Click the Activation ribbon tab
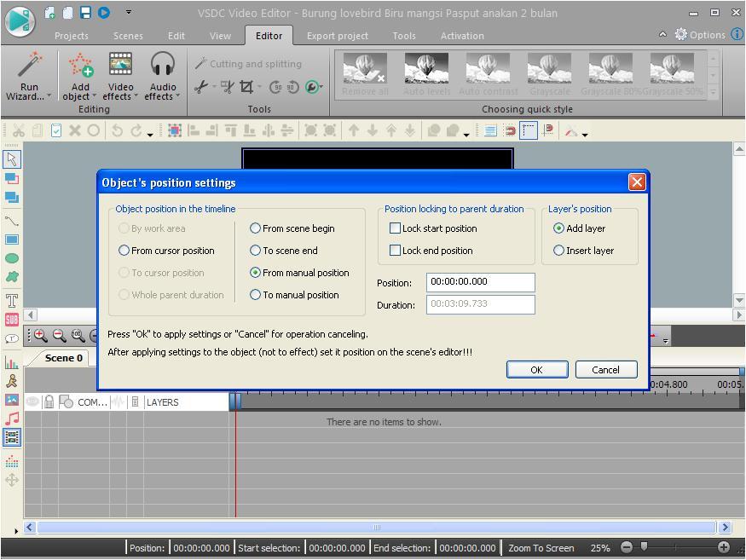This screenshot has height=560, width=746. pos(462,36)
